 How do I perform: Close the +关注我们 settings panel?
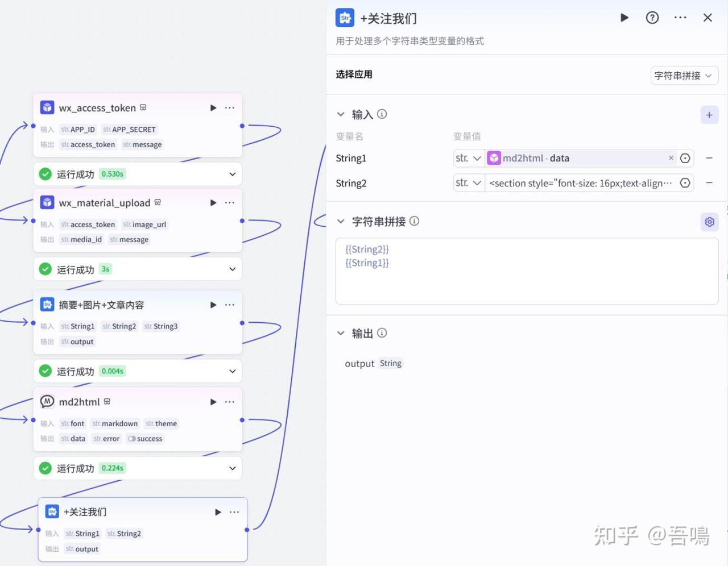click(x=708, y=18)
